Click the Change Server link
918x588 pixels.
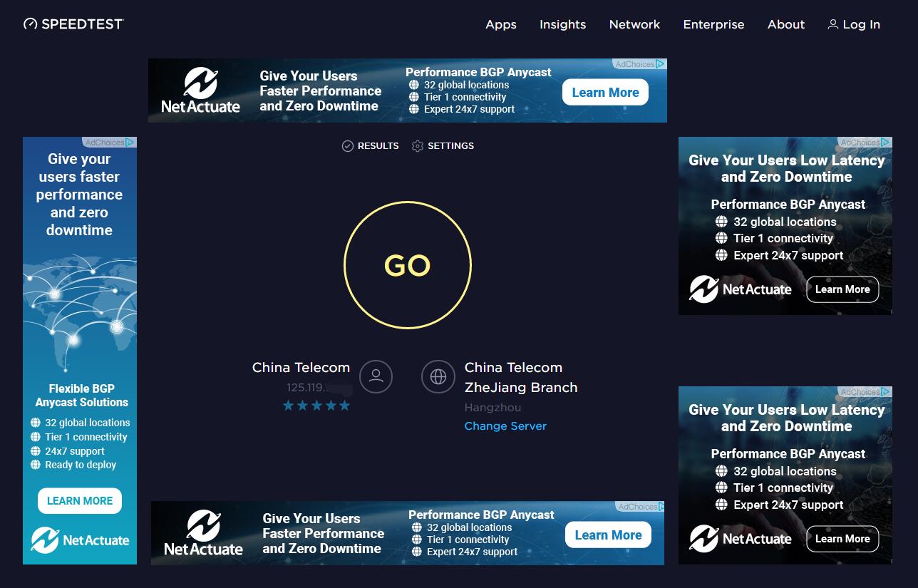(x=505, y=426)
